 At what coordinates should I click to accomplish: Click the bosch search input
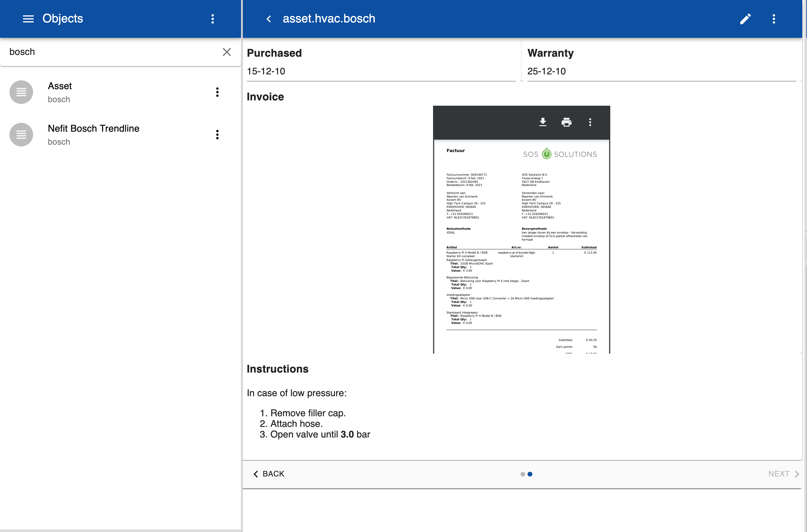click(112, 52)
